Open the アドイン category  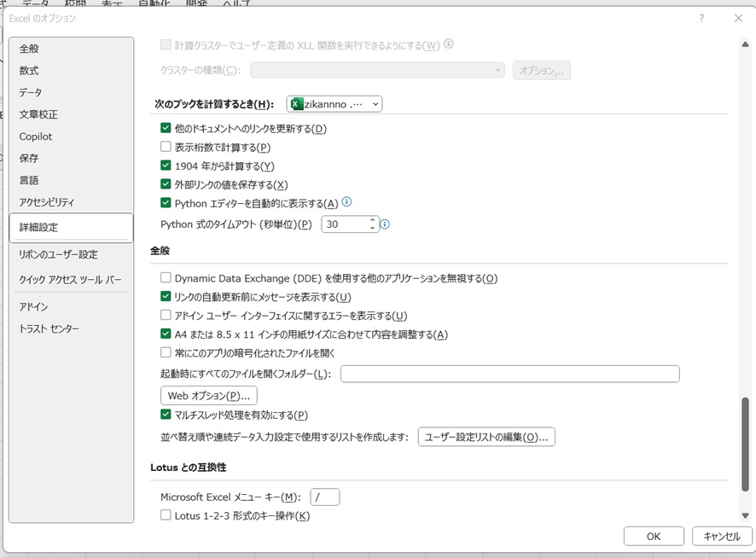point(71,307)
